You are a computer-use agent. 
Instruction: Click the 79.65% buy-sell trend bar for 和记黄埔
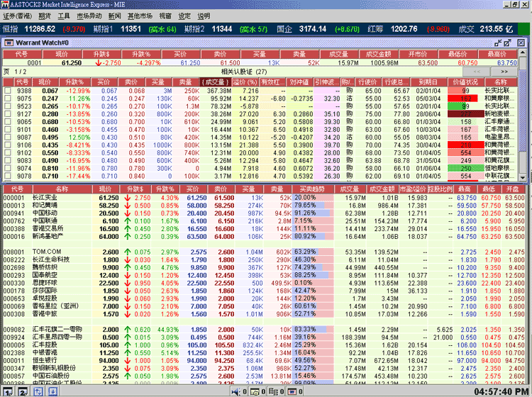(313, 206)
